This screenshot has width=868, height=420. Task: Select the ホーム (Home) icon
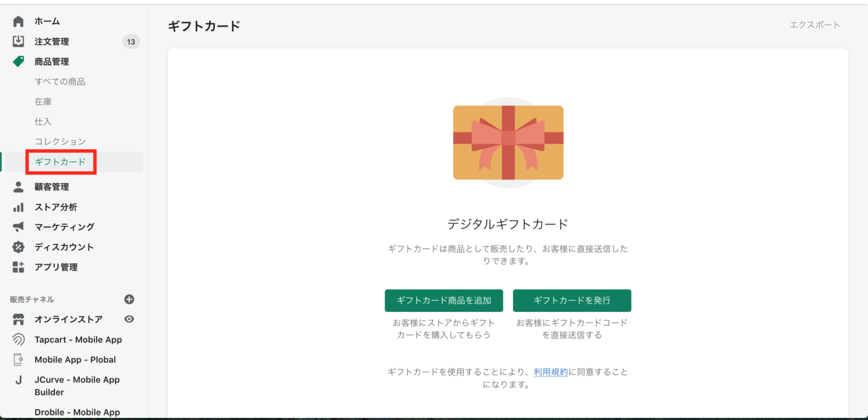pyautogui.click(x=16, y=21)
